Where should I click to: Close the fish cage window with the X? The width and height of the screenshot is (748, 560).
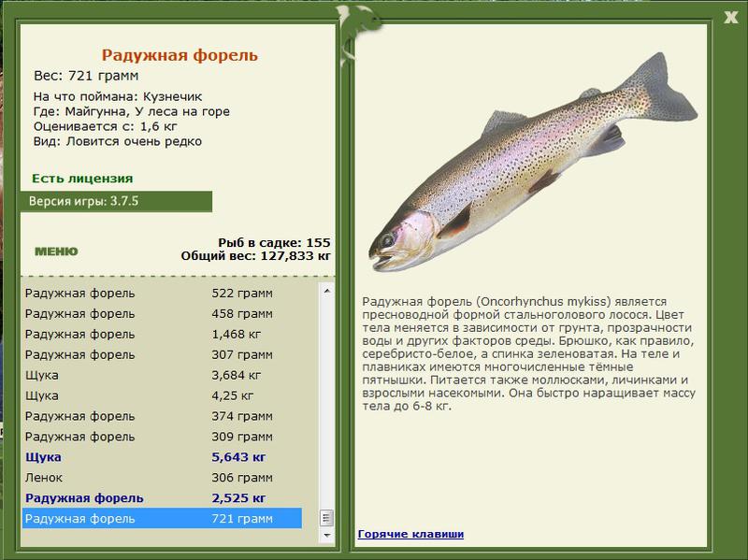(730, 18)
